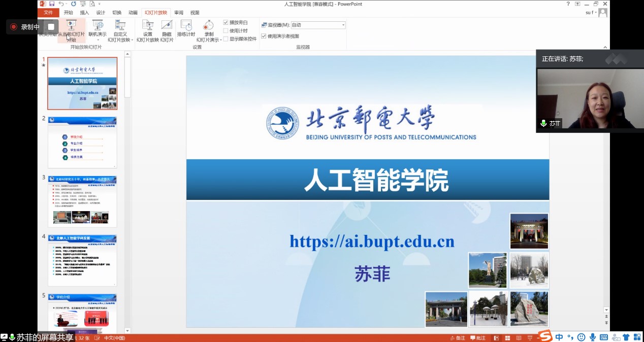
Task: Expand the 监视器 monitor dropdown
Action: click(343, 25)
